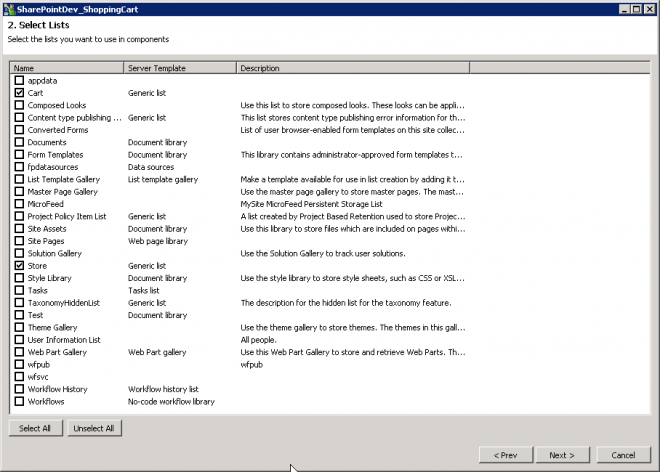This screenshot has width=660, height=472.
Task: Enable the Solution Gallery checkbox
Action: 19,253
